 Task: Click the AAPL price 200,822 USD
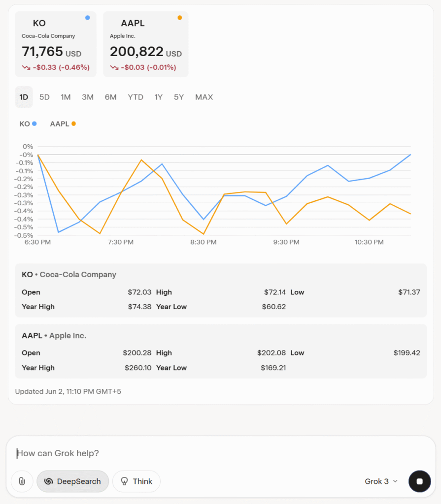146,52
